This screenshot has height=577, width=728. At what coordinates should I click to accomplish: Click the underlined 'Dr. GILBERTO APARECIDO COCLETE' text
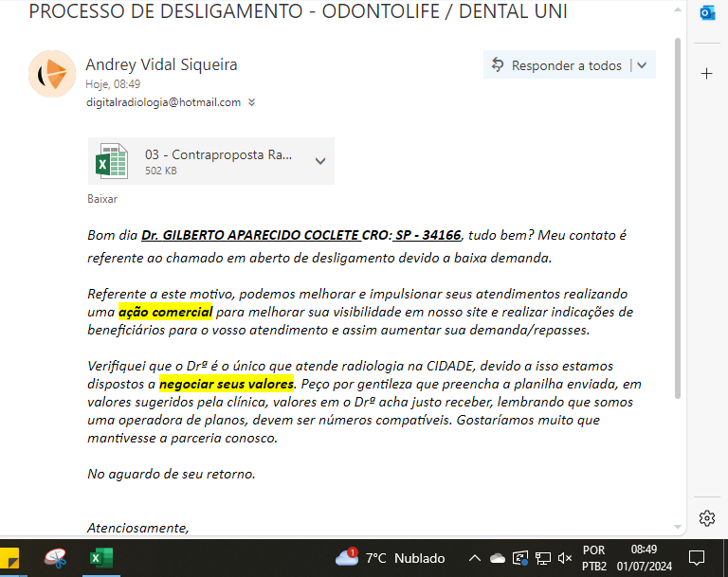tap(250, 235)
